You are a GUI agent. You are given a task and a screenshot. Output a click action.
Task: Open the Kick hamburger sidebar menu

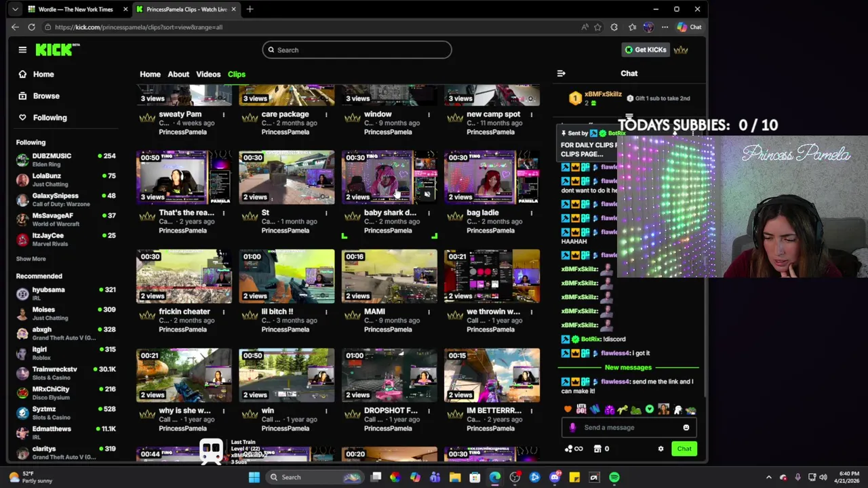coord(22,49)
